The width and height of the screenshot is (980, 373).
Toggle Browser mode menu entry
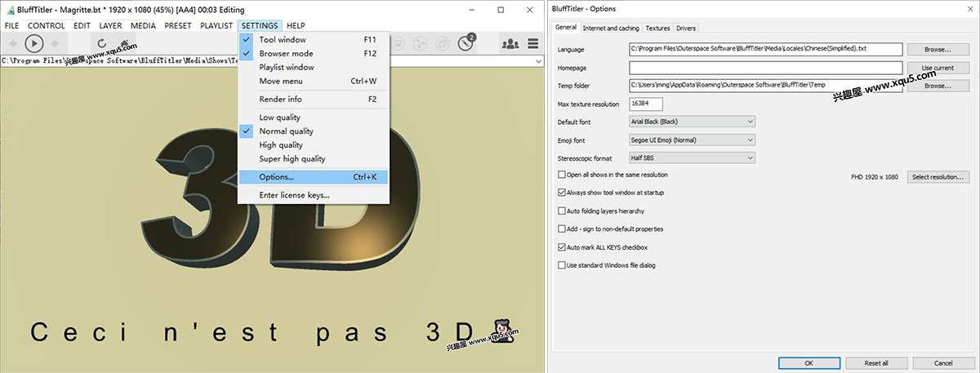point(314,53)
